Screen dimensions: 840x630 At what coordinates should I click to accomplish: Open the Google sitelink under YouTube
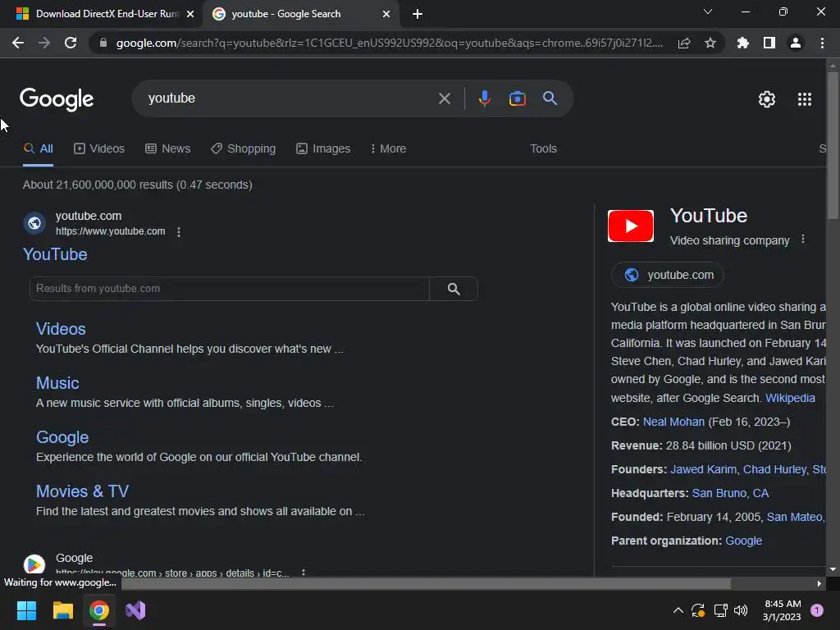(x=62, y=437)
